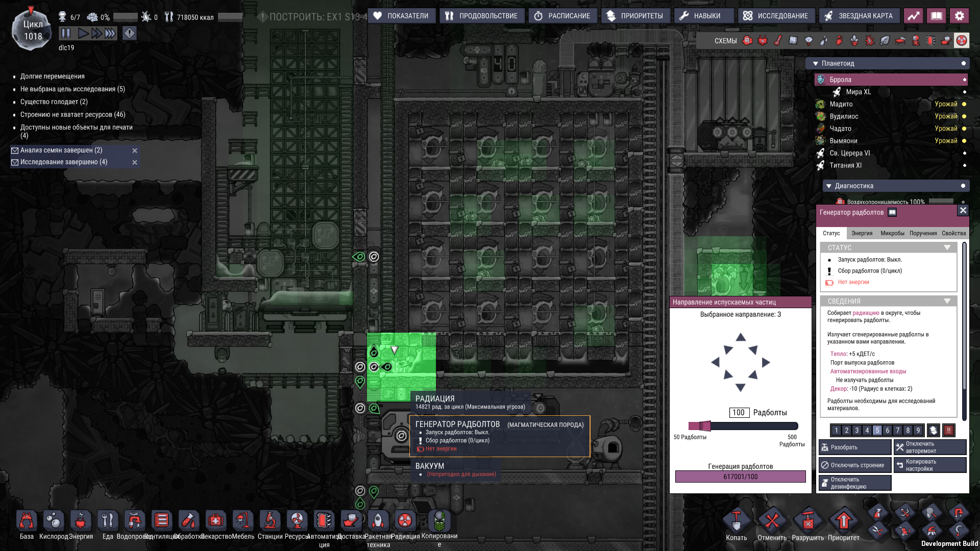Open the game settings gear icon

[x=959, y=16]
